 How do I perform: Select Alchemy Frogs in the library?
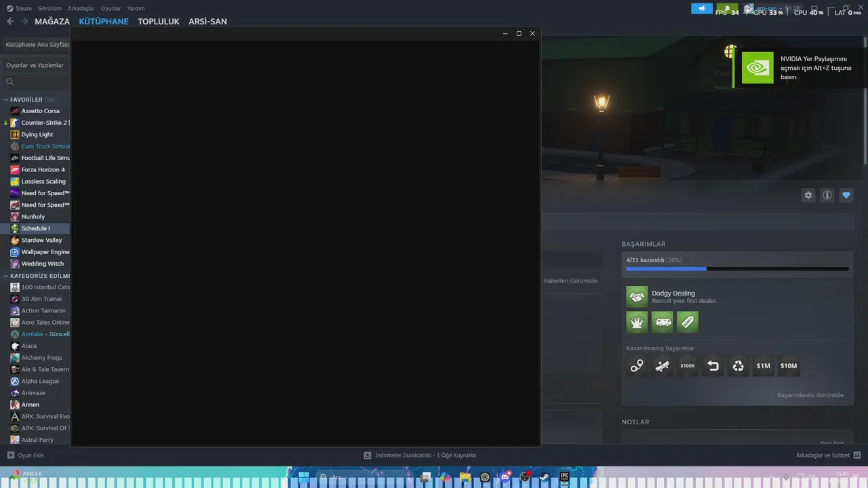(x=41, y=358)
